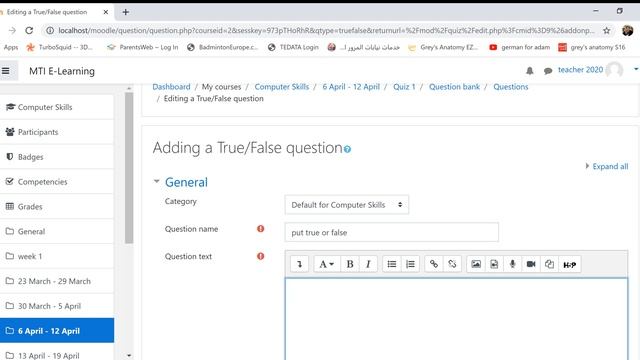Image resolution: width=640 pixels, height=360 pixels.
Task: Open BadmintonEurope bookmark
Action: pos(223,47)
